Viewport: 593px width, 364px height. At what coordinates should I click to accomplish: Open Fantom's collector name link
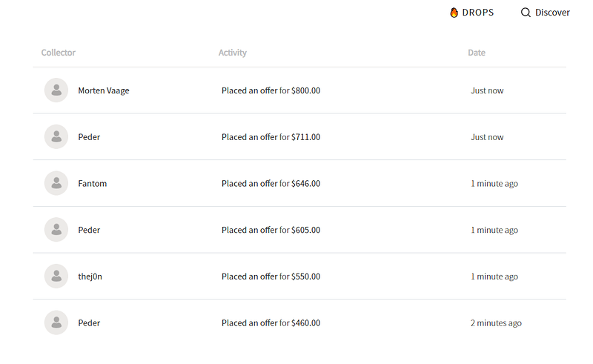(92, 184)
